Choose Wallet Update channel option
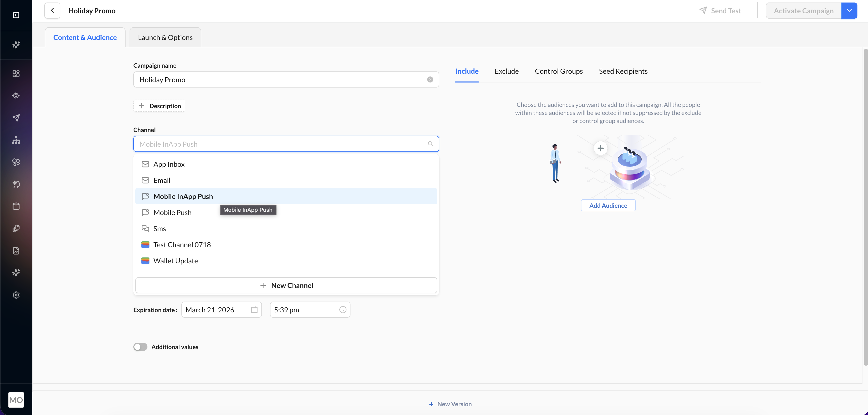Viewport: 868px width, 415px height. click(x=175, y=261)
